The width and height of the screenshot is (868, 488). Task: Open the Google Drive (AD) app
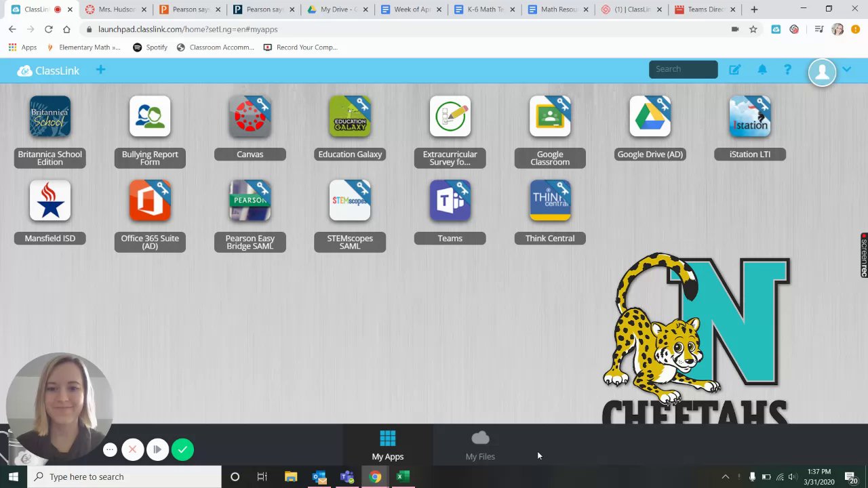(650, 117)
